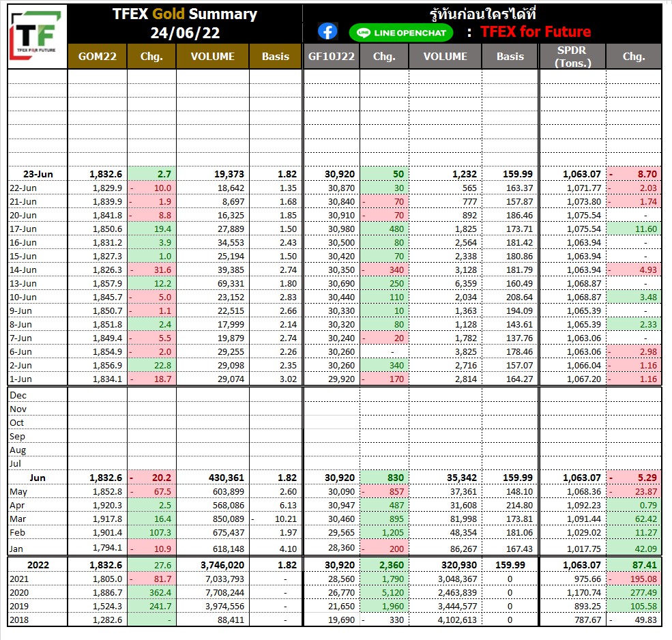The width and height of the screenshot is (672, 640).
Task: Select the GF10J22 column header
Action: coord(332,56)
